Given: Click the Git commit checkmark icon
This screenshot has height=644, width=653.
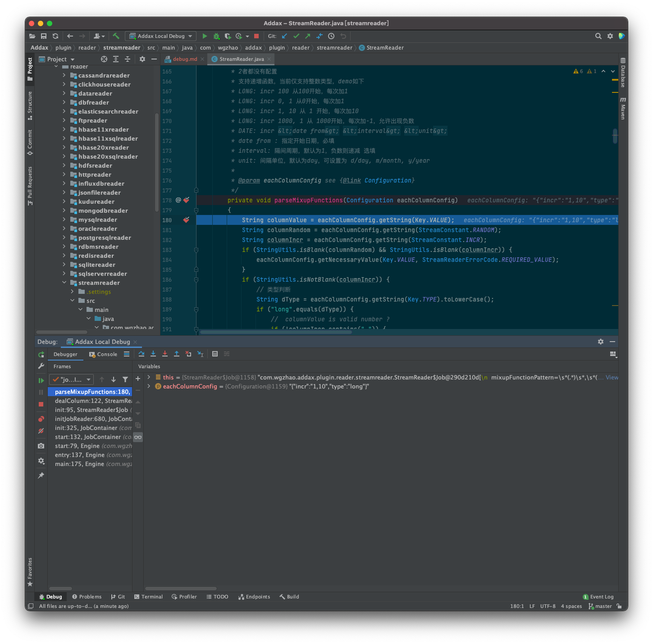Looking at the screenshot, I should click(296, 36).
